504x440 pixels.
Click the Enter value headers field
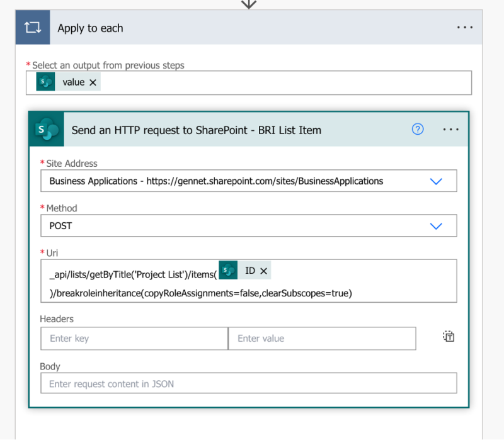coord(321,338)
